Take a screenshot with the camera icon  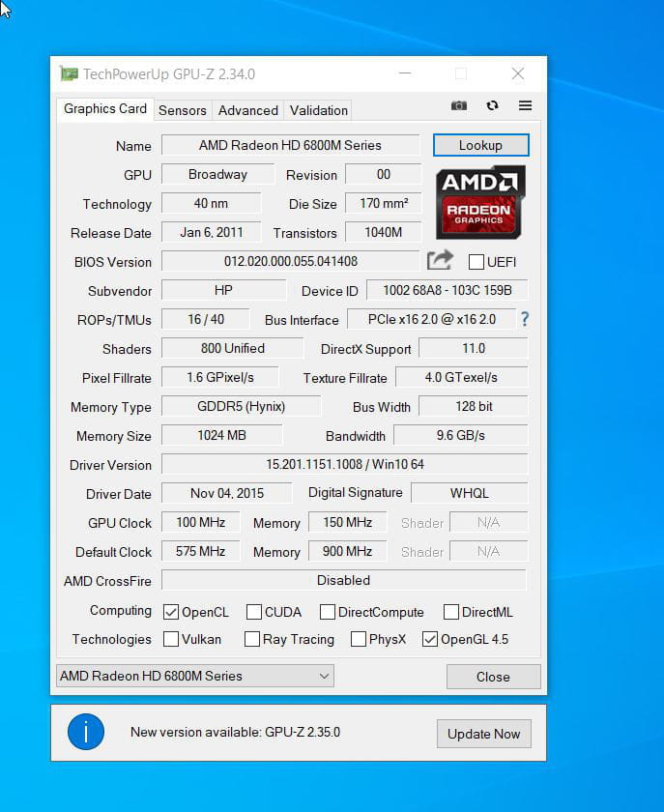click(459, 105)
